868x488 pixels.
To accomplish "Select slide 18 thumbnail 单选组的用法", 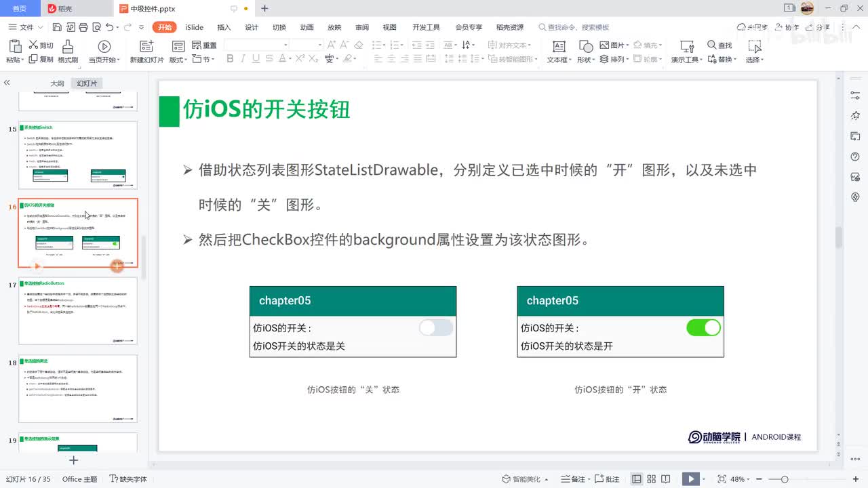I will (77, 389).
